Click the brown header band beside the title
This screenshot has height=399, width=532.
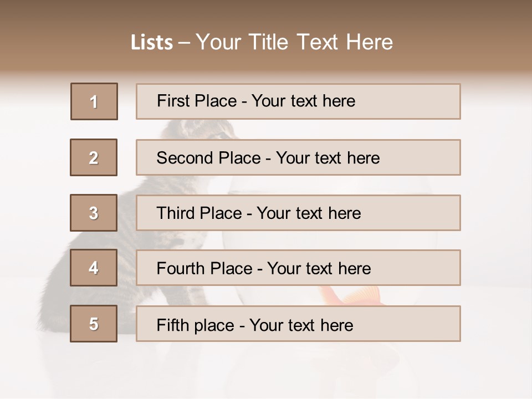(x=462, y=37)
